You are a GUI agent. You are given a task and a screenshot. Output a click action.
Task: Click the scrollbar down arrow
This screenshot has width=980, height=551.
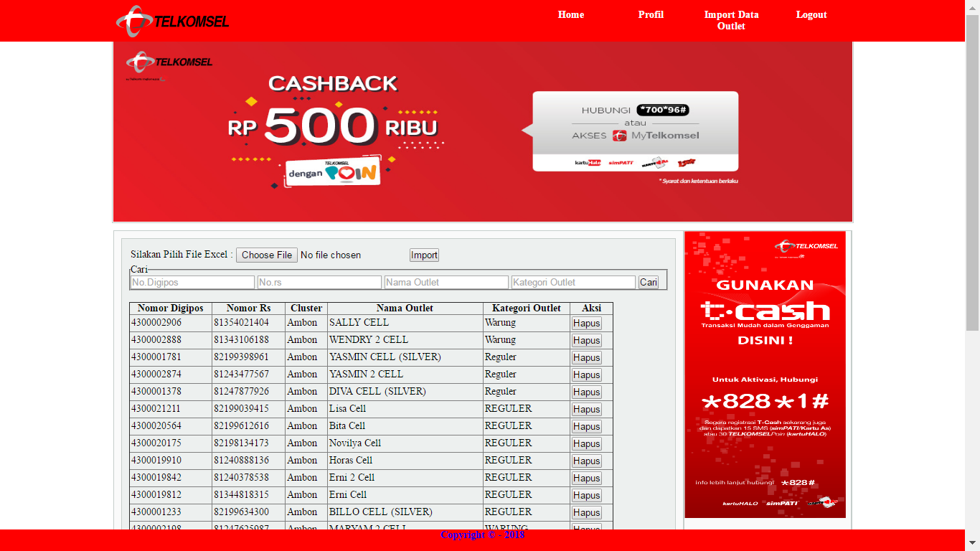(972, 543)
